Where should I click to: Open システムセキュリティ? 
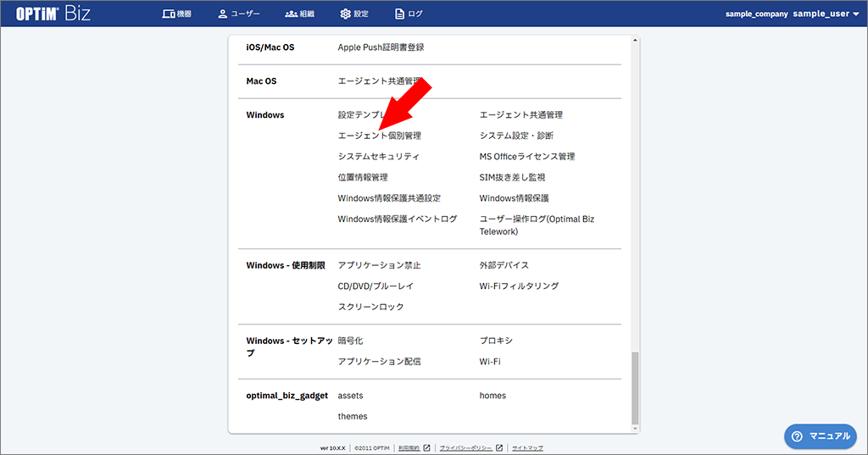(x=379, y=157)
